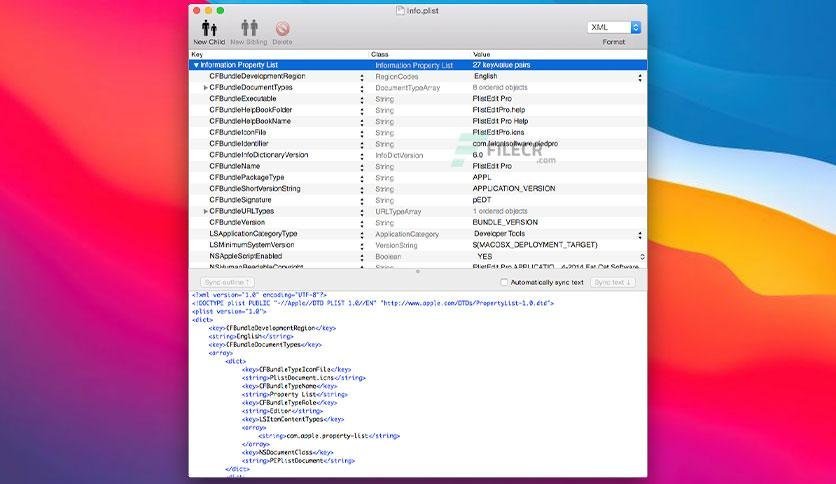Open key popup arrows for NSAppleScriptEnabled

362,257
